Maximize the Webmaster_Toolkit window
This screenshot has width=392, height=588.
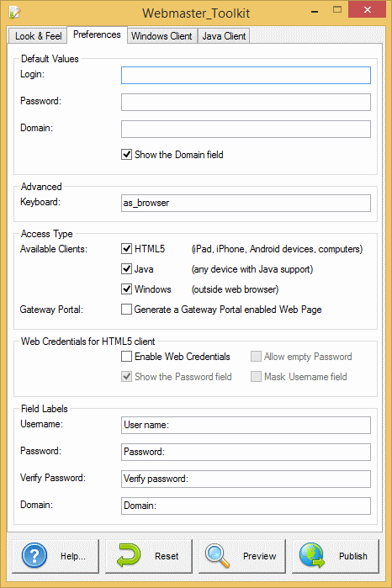tap(337, 10)
